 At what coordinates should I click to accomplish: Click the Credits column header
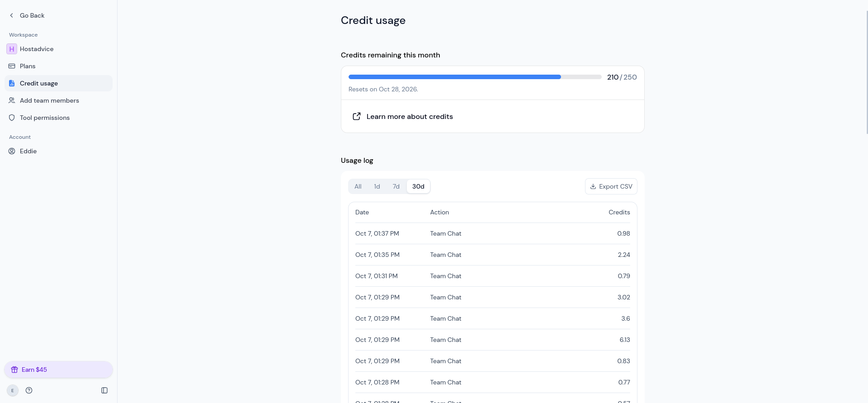click(x=619, y=212)
